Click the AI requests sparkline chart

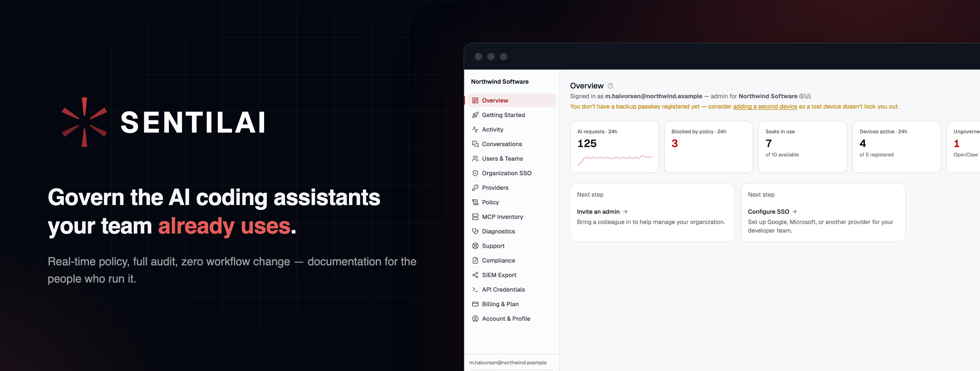(614, 160)
